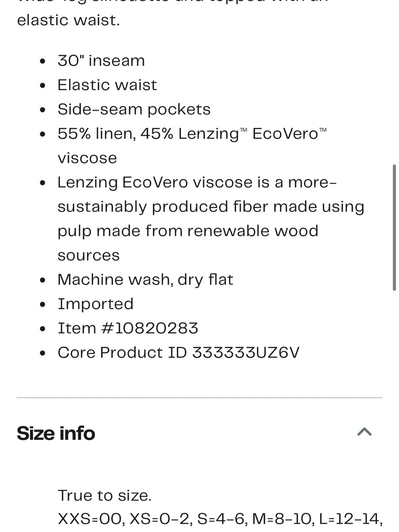Click the "elastic waist." description text
The height and width of the screenshot is (532, 399).
pos(68,20)
